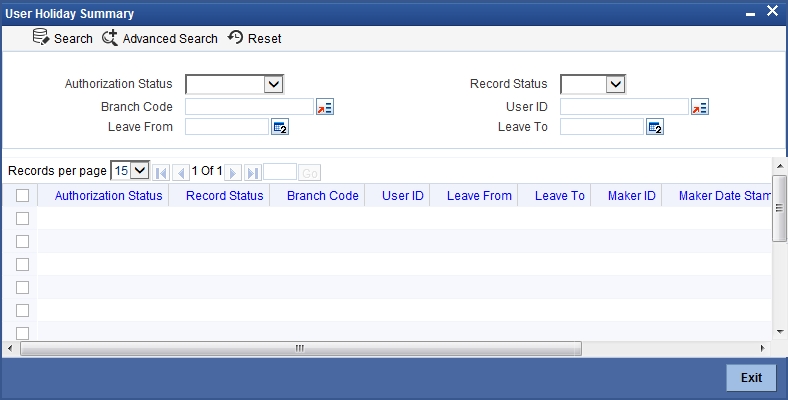Click the vertical scrollbar thumb of results
The height and width of the screenshot is (400, 788).
[779, 209]
